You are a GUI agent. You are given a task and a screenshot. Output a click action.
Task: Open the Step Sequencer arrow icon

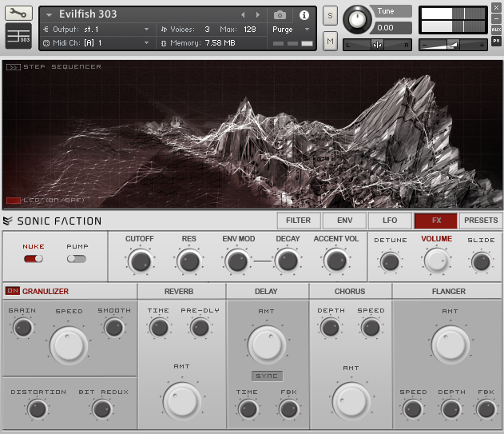coord(13,67)
